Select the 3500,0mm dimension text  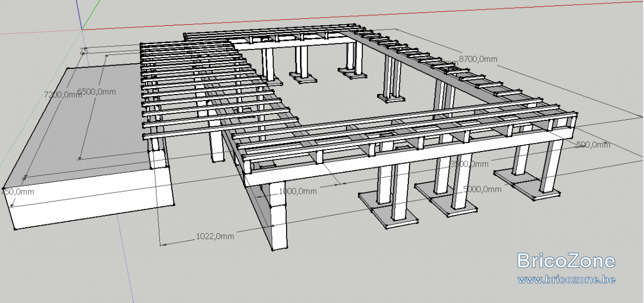tap(470, 163)
